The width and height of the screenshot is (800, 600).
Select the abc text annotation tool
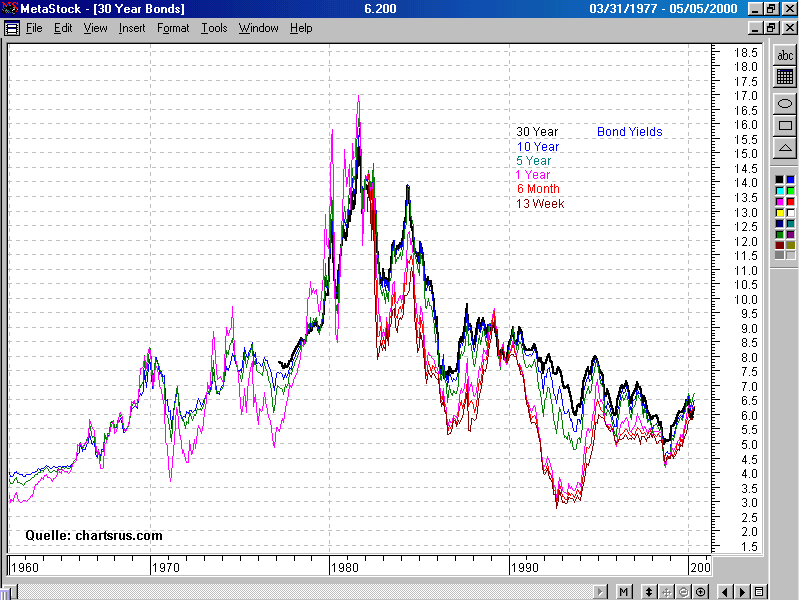(785, 55)
